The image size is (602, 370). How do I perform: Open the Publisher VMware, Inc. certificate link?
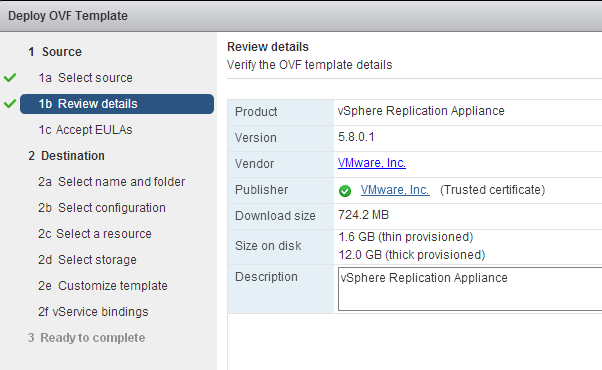(x=395, y=190)
